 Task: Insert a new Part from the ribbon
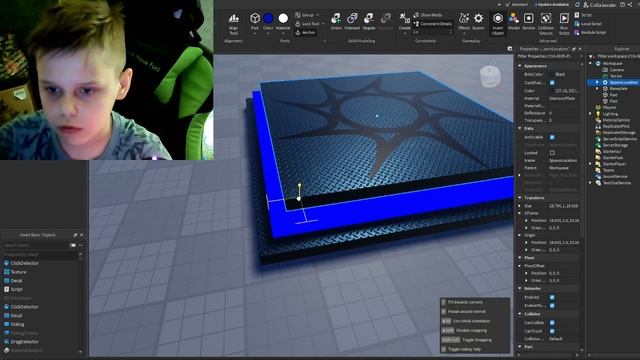pos(255,22)
